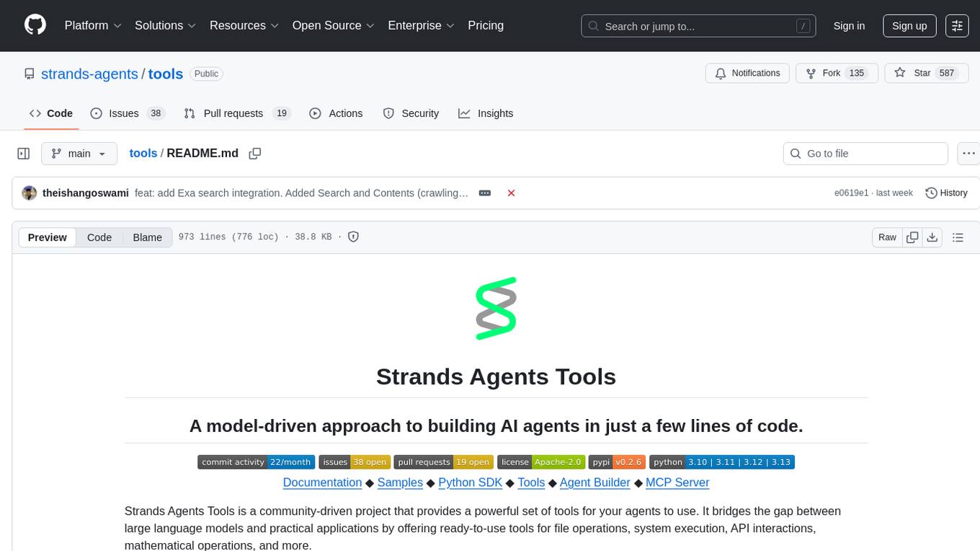Expand the Platform menu
Image resolution: width=980 pixels, height=551 pixels.
click(x=93, y=25)
